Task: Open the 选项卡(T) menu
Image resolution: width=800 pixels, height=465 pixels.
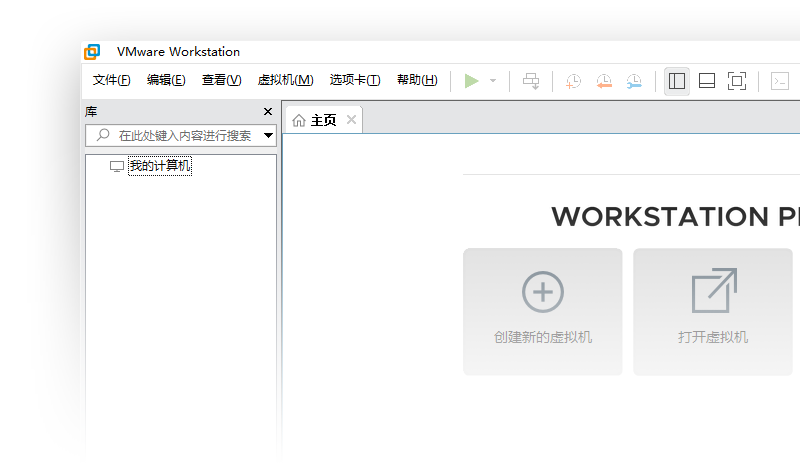Action: coord(355,80)
